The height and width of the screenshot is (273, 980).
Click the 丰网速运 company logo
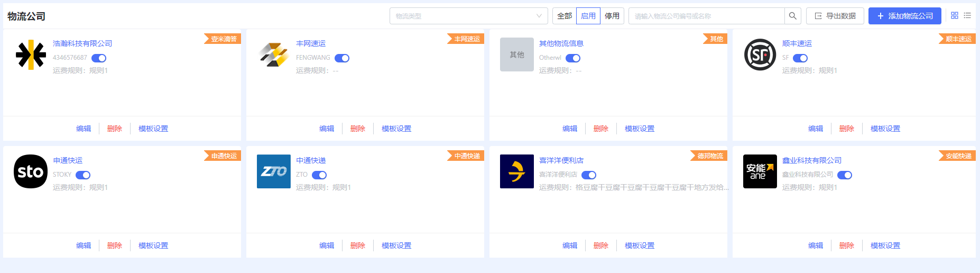point(274,54)
